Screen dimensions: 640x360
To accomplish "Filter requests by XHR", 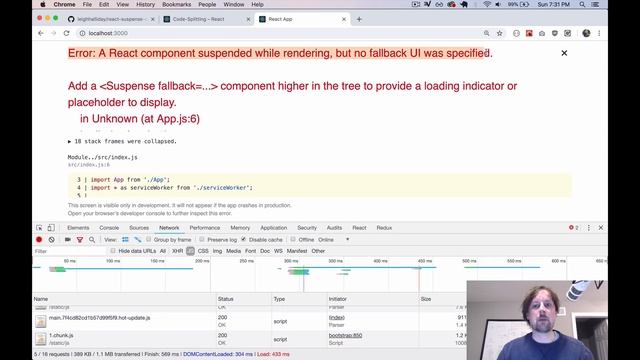I will (178, 251).
